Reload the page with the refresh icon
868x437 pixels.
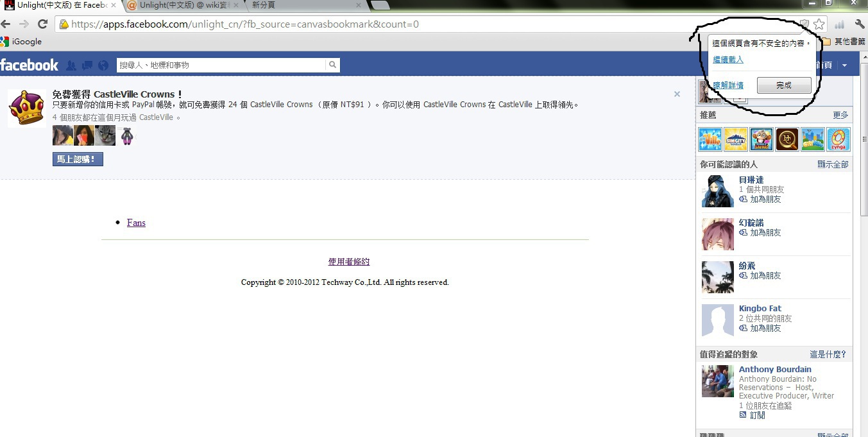42,24
